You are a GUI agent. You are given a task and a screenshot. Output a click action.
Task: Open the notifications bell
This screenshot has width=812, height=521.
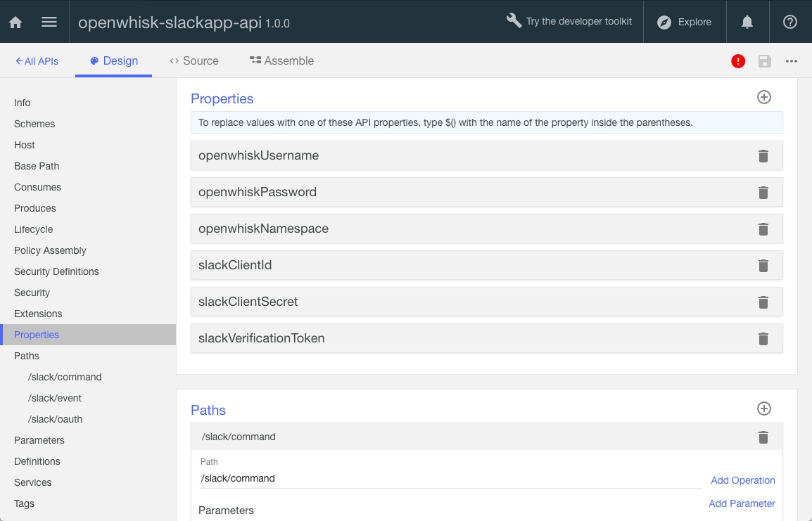click(x=747, y=22)
